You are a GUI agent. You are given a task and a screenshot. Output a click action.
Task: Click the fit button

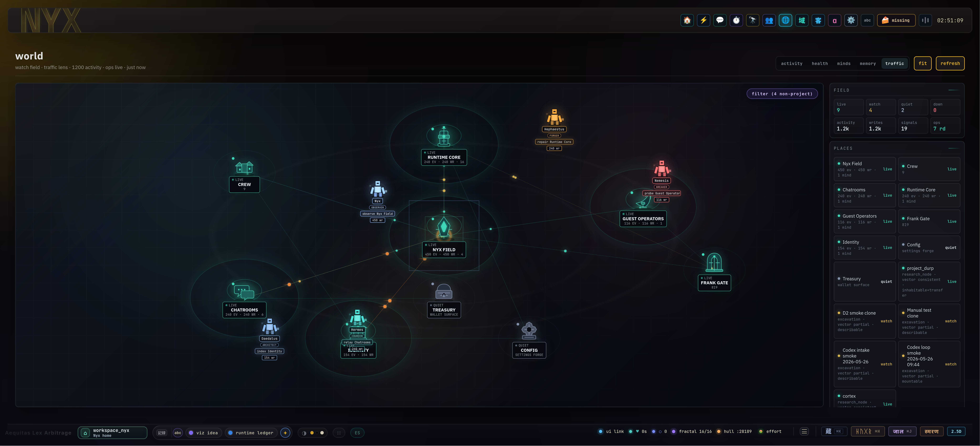[922, 64]
